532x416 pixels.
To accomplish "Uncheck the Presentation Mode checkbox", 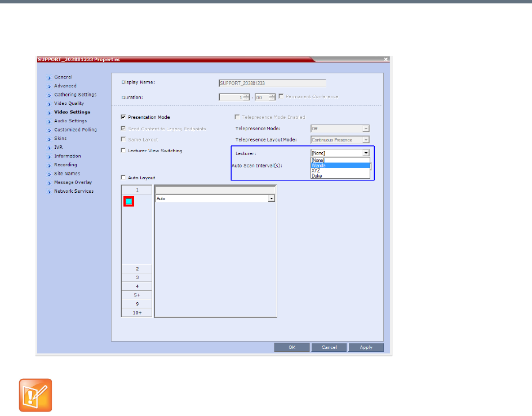I will pos(123,117).
